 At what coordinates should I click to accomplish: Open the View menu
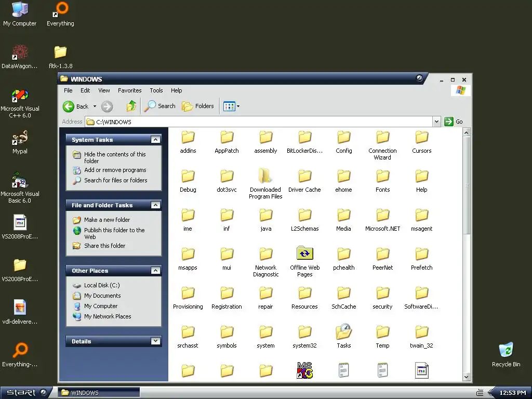pyautogui.click(x=104, y=90)
